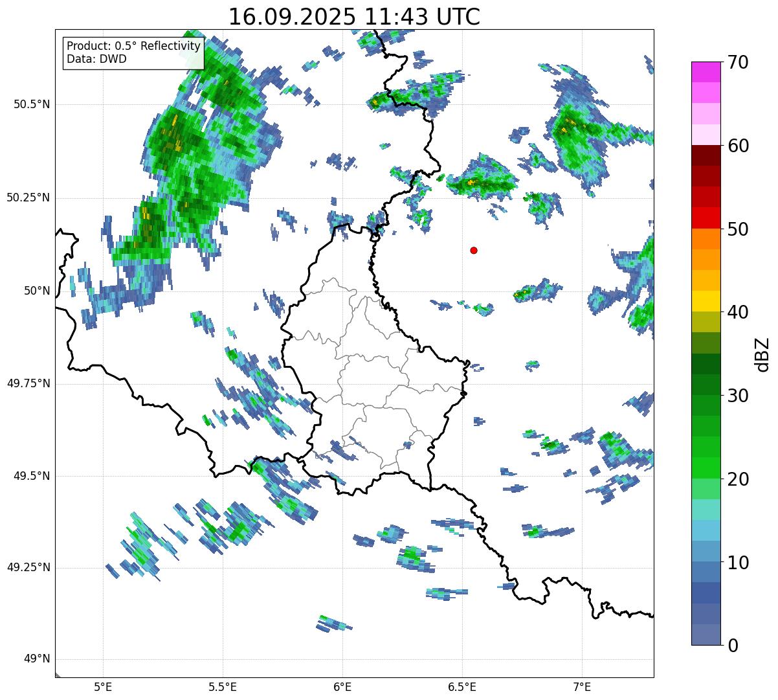Click the magenta top swatch of colorbar
This screenshot has height=700, width=778.
(x=706, y=72)
